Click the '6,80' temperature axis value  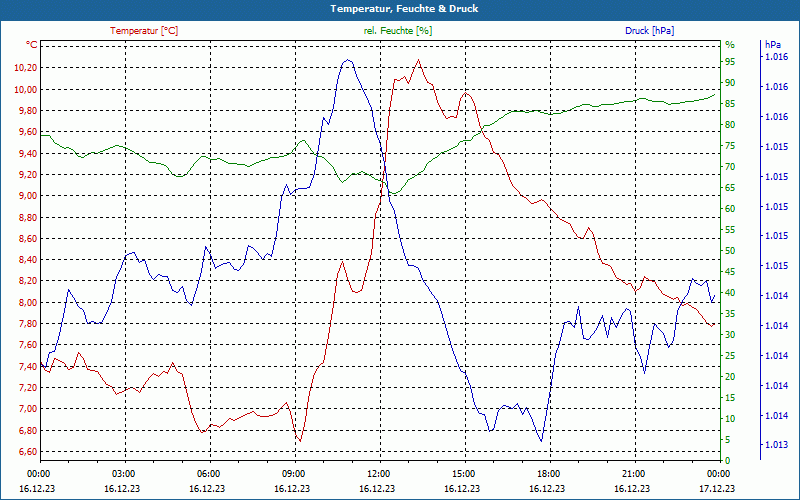[x=28, y=430]
